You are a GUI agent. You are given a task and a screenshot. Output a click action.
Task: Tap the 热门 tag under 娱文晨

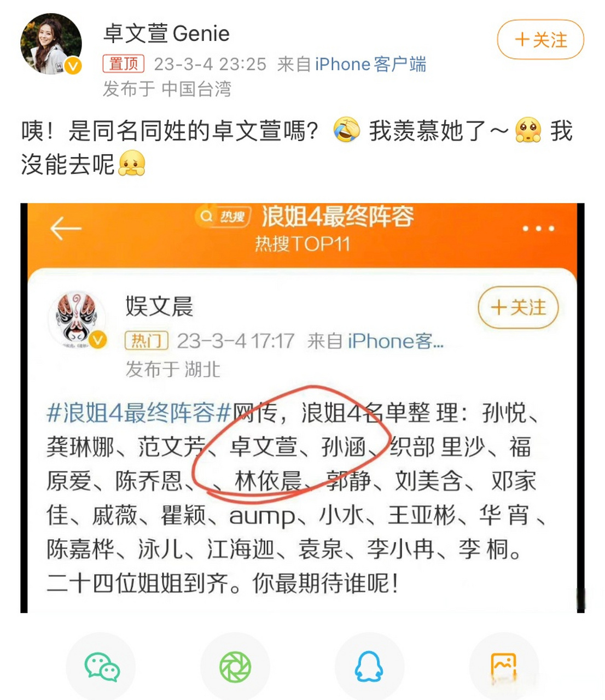[147, 341]
